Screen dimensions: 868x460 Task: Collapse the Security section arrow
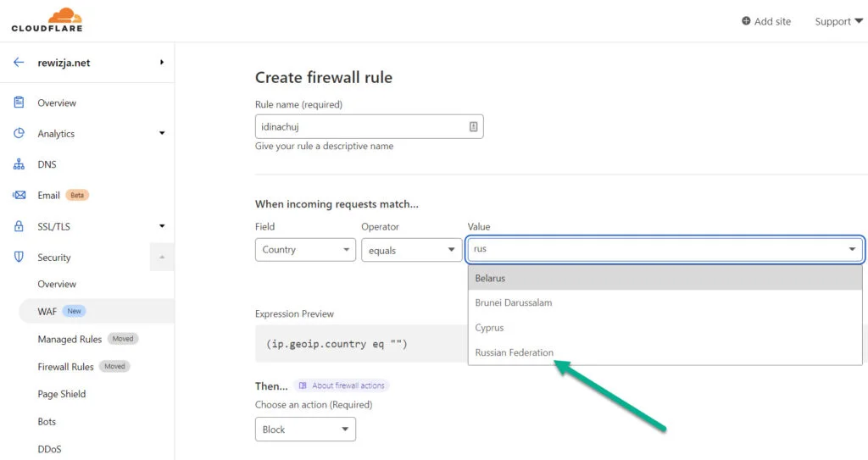[162, 257]
